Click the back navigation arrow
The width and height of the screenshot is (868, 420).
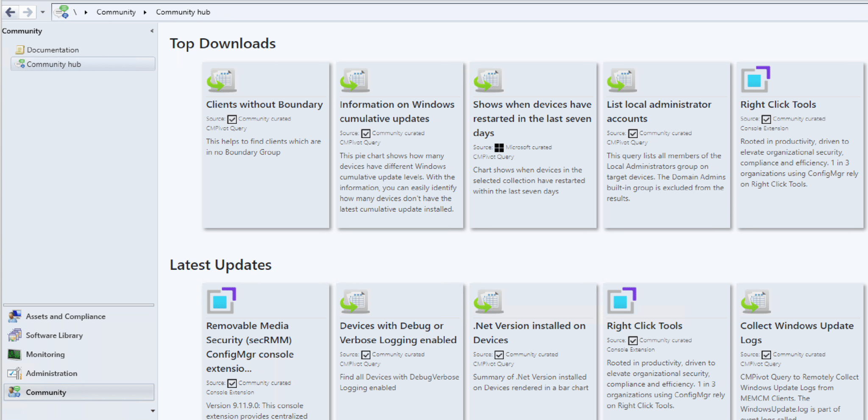pyautogui.click(x=11, y=12)
